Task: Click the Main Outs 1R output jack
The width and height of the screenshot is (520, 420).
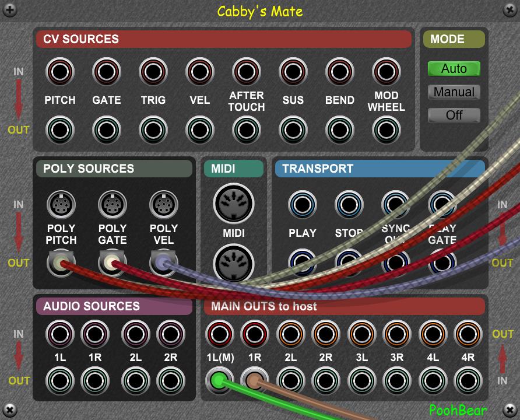Action: click(x=255, y=334)
